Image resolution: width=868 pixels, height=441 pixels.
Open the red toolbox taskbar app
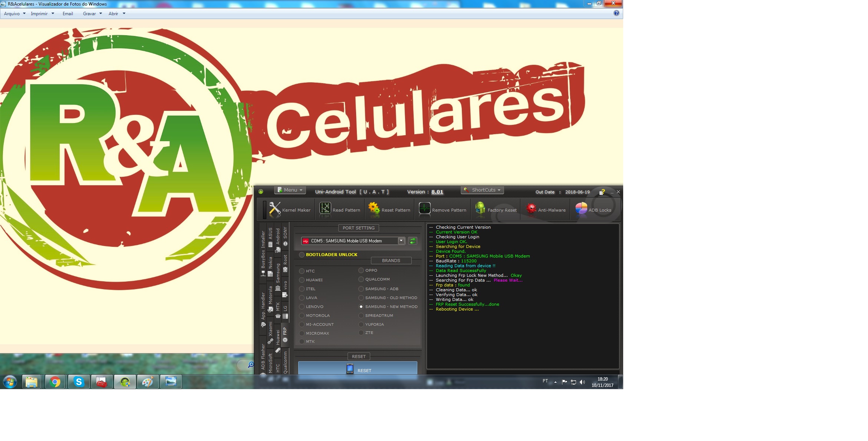pyautogui.click(x=102, y=382)
